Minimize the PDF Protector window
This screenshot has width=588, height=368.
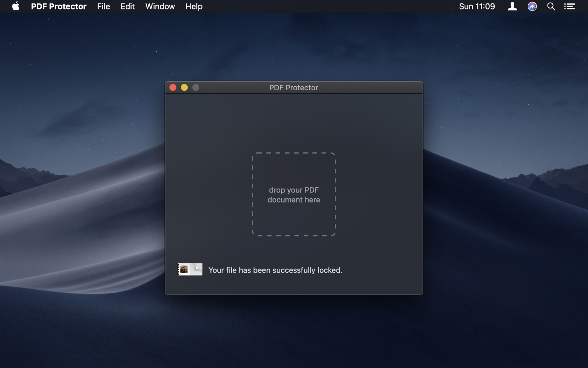coord(184,88)
